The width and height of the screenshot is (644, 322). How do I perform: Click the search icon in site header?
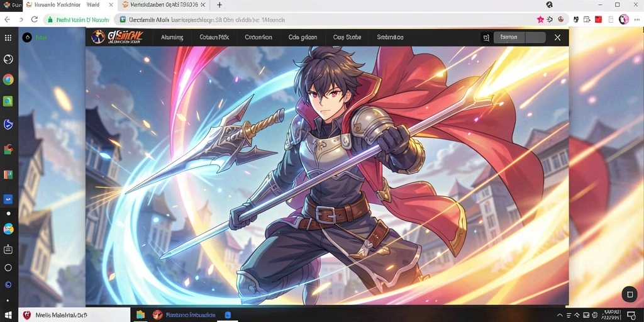(x=486, y=37)
